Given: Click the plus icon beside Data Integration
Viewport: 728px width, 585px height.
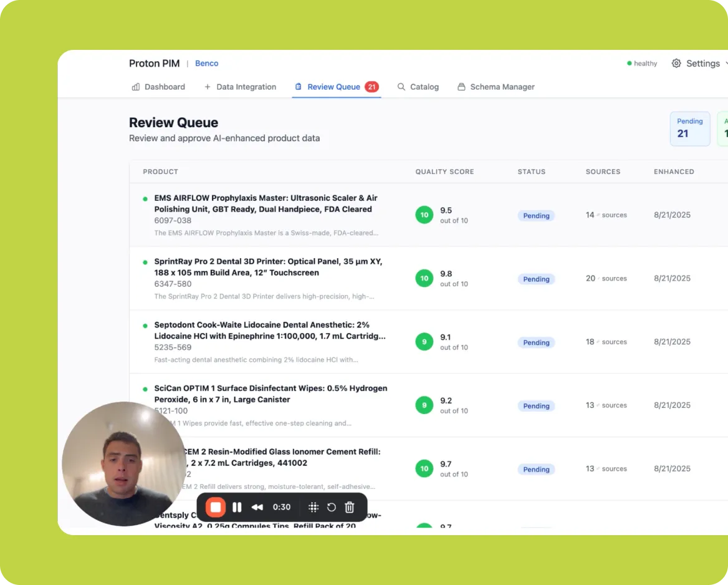Looking at the screenshot, I should coord(208,87).
